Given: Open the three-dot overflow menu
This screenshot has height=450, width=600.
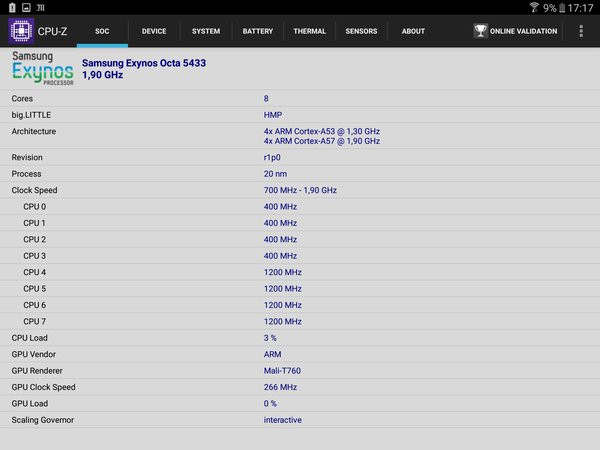Looking at the screenshot, I should (x=581, y=31).
